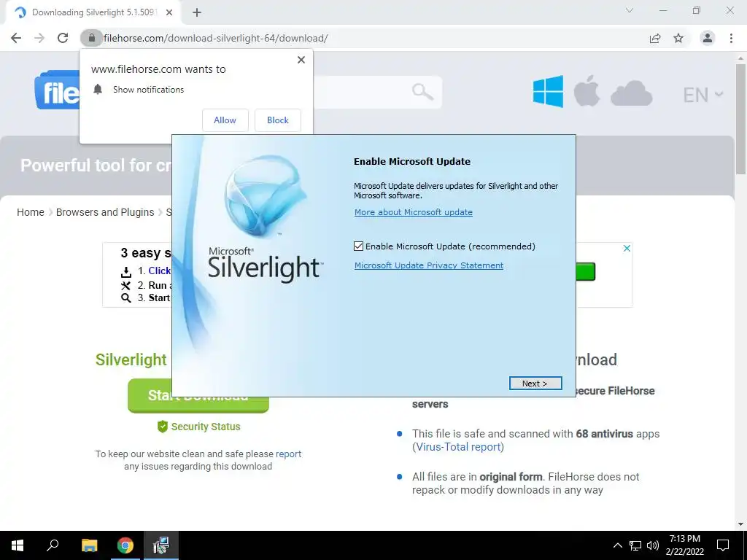
Task: Open the Windows Start menu
Action: pos(18,545)
